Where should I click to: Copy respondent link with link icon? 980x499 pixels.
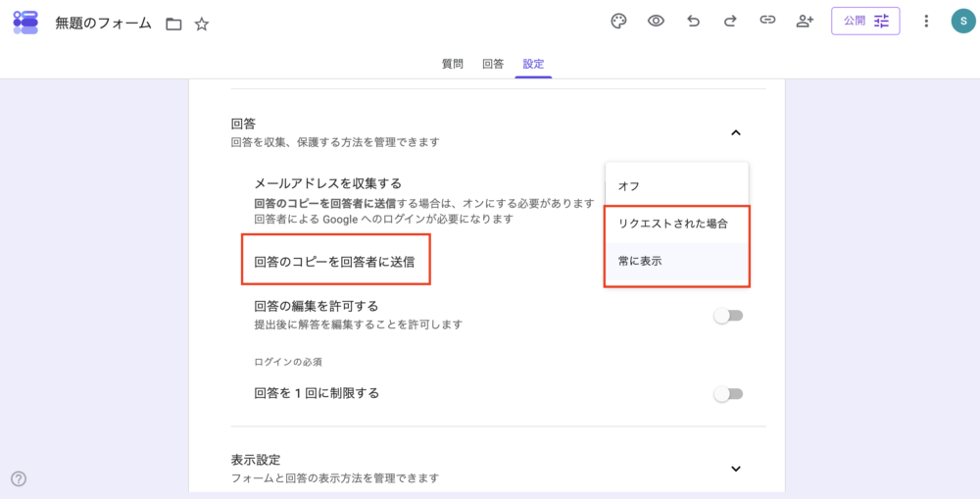(767, 21)
